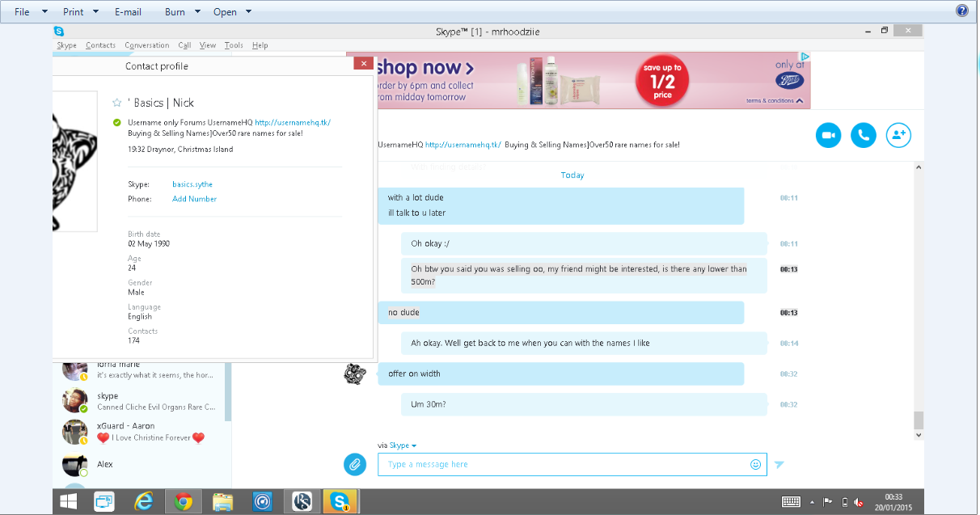Screen dimensions: 980x515
Task: Expand the File menu dropdown arrow
Action: 44,11
